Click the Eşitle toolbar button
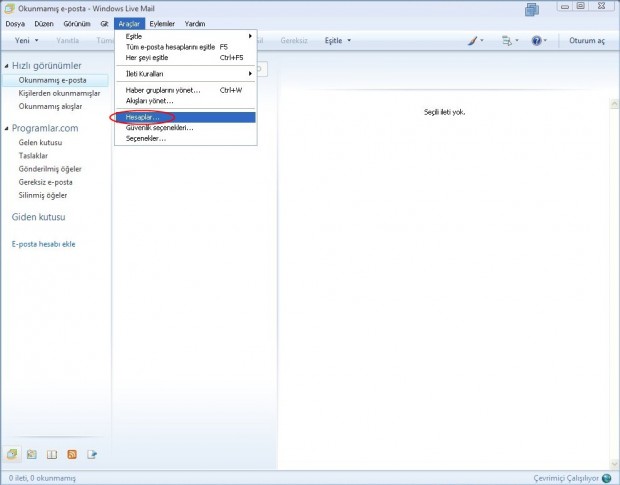620x485 pixels. [333, 40]
